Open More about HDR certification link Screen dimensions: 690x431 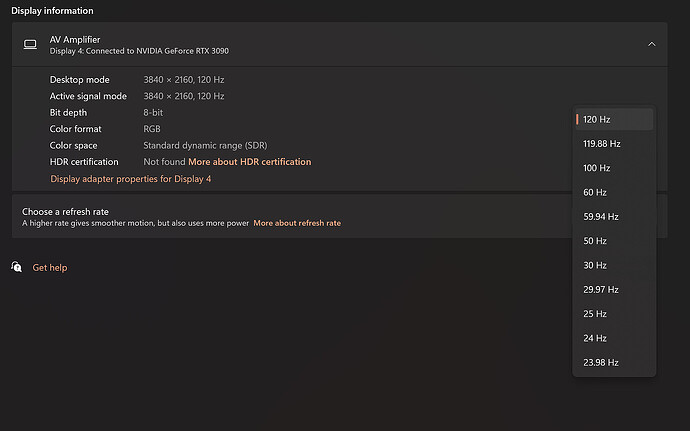point(250,162)
